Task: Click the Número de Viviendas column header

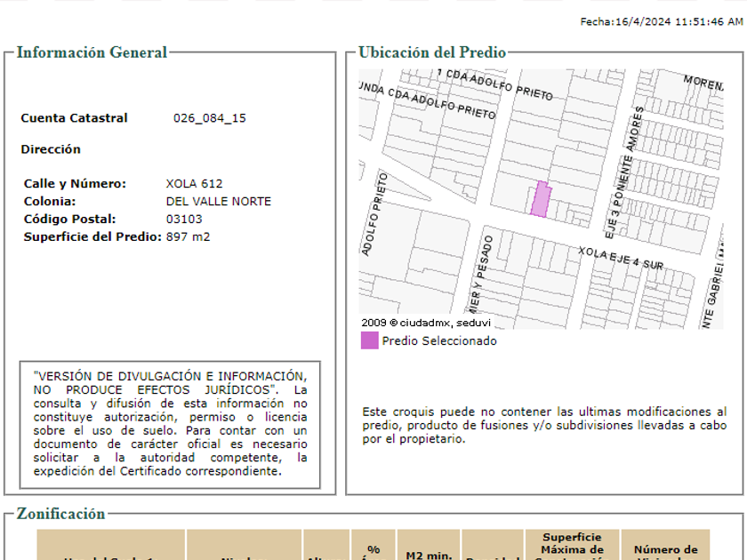Action: [665, 550]
